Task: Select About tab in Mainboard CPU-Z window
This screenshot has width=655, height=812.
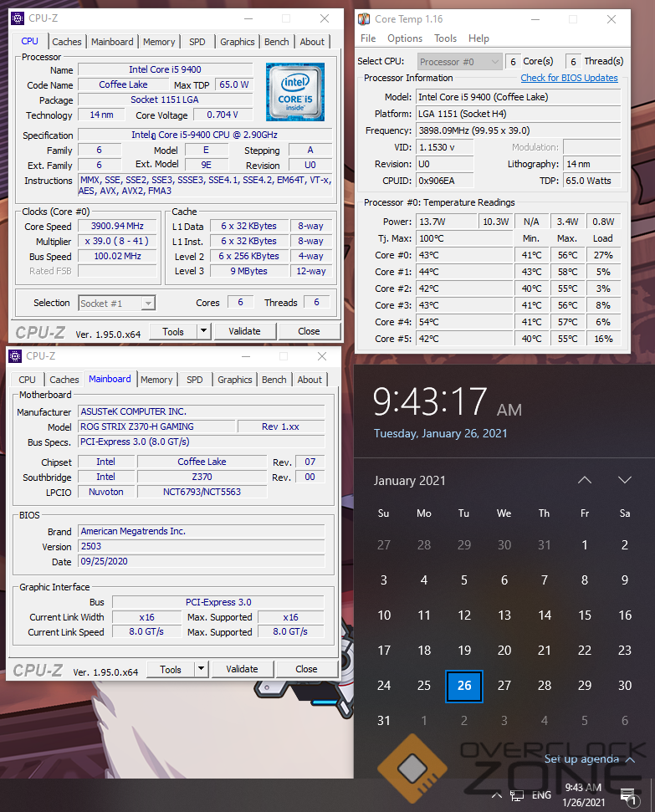Action: [310, 380]
